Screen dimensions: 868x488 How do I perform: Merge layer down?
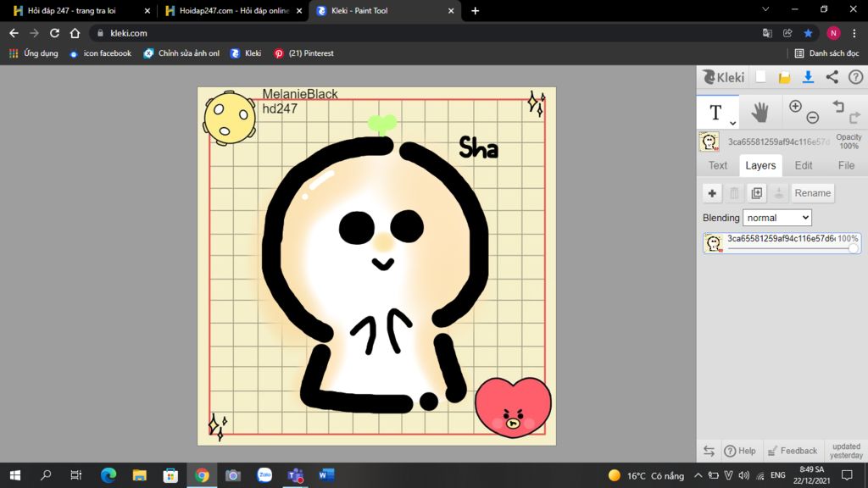pos(779,193)
